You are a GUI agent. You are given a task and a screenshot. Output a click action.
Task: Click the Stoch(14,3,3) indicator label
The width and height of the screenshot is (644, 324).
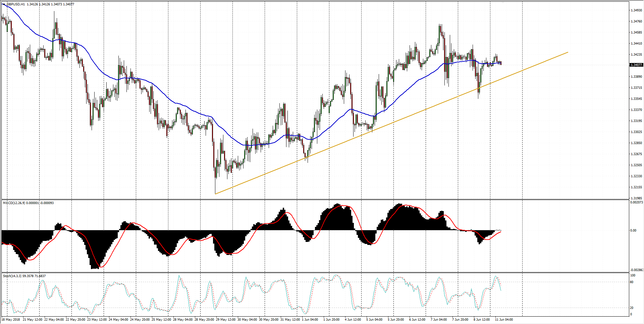[12, 276]
